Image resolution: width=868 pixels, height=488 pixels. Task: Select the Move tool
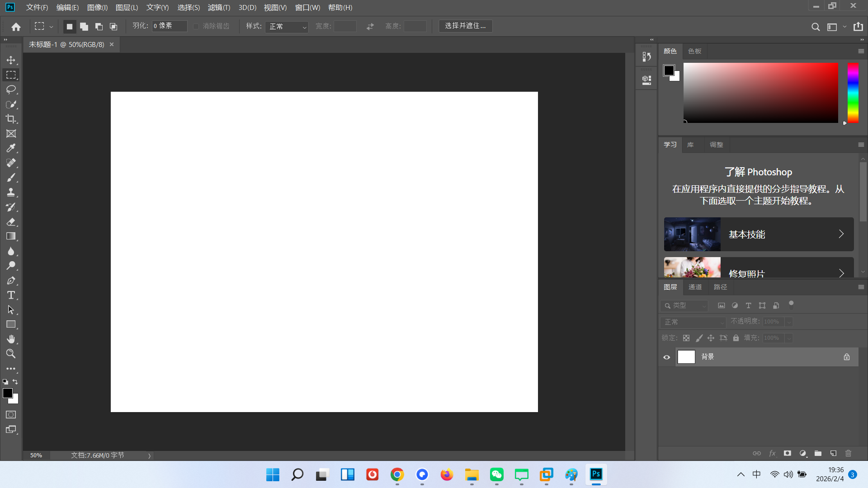click(11, 60)
